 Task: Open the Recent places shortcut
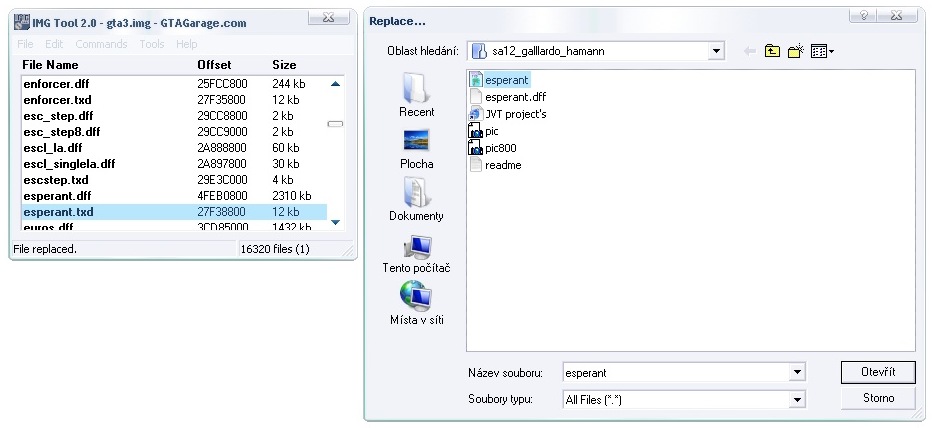416,95
